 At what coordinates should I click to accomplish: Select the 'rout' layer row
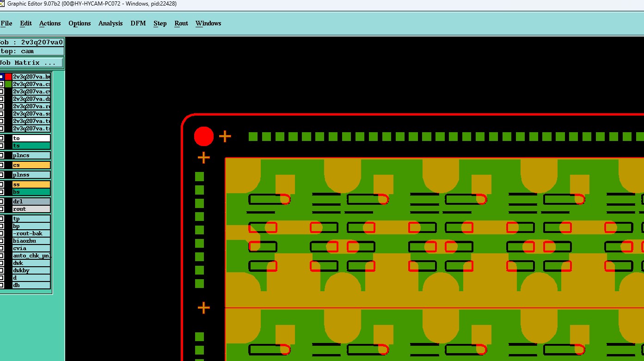coord(31,209)
